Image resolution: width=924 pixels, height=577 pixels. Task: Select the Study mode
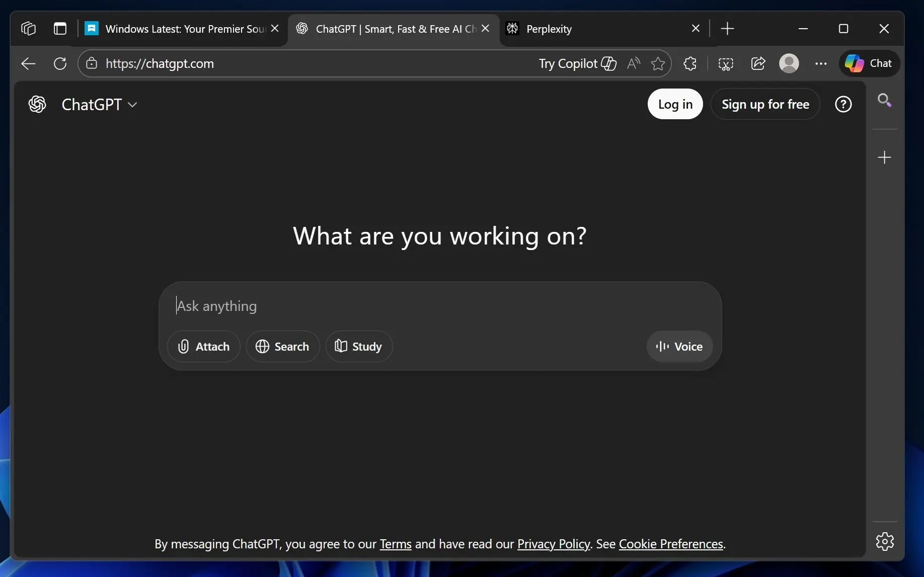[359, 346]
